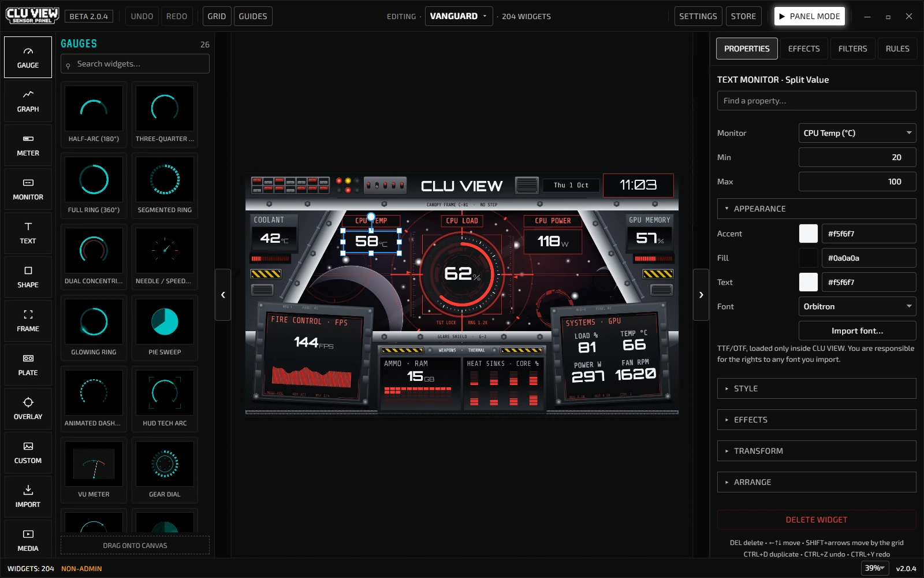Screen dimensions: 924x578
Task: Open the Meter widget category
Action: point(28,145)
